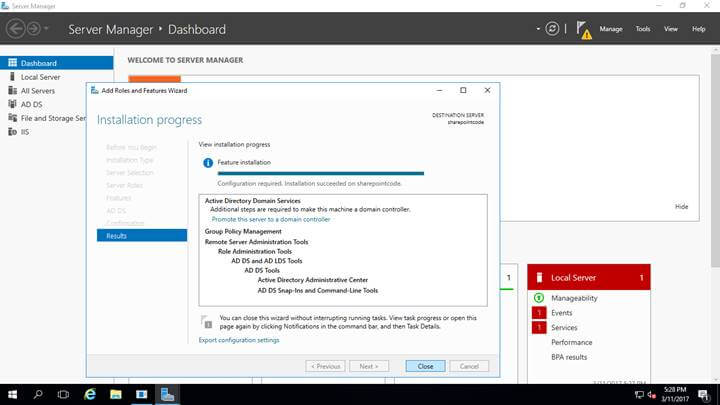Open the Action Center notification icon
720x405 pixels.
pyautogui.click(x=703, y=394)
